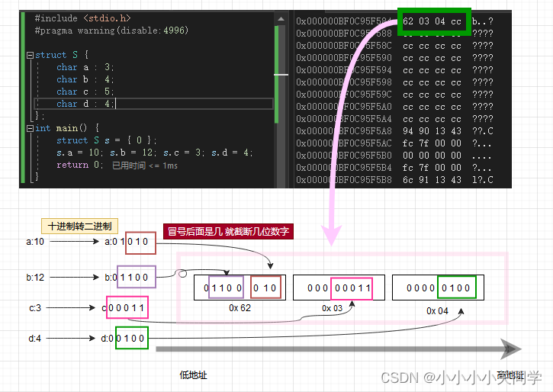
Task: Select the red '冒号后面是几 就截断几位数字' label
Action: [x=228, y=231]
